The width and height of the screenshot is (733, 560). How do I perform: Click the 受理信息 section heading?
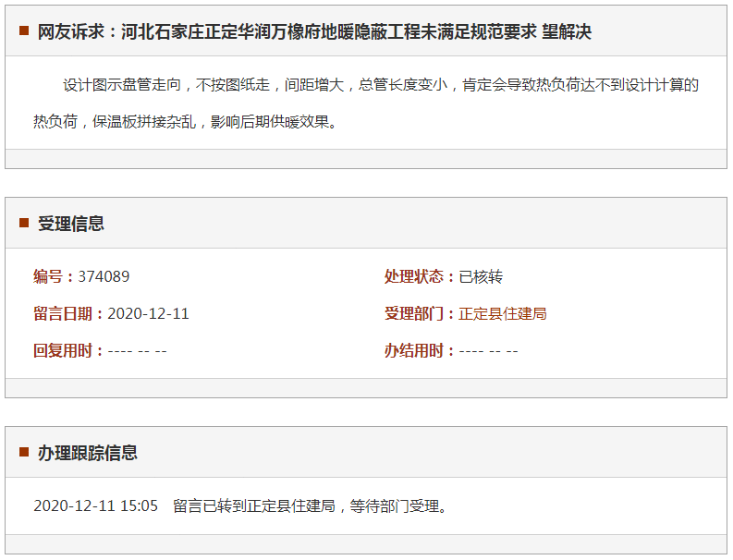coord(71,224)
